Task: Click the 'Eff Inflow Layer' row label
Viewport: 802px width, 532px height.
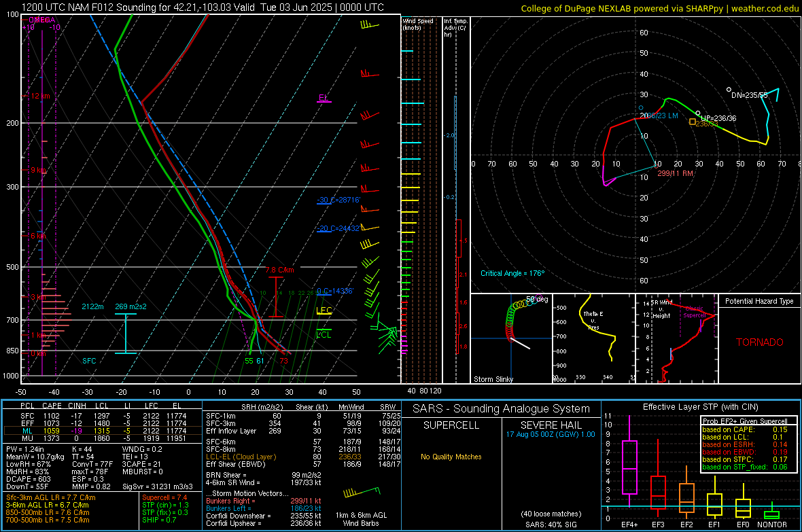Action: [x=230, y=431]
